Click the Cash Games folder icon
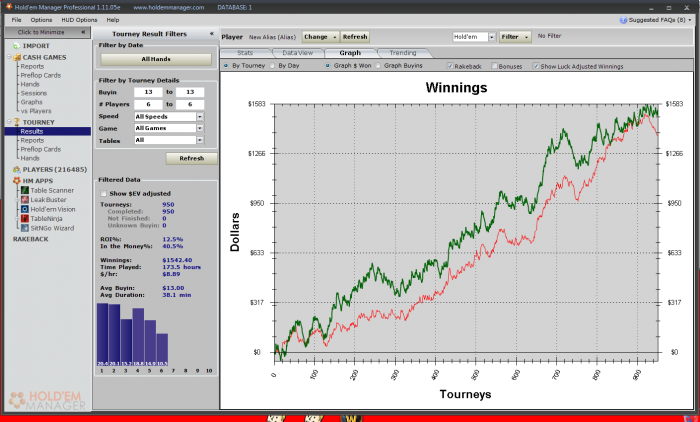The height and width of the screenshot is (422, 700). (17, 57)
